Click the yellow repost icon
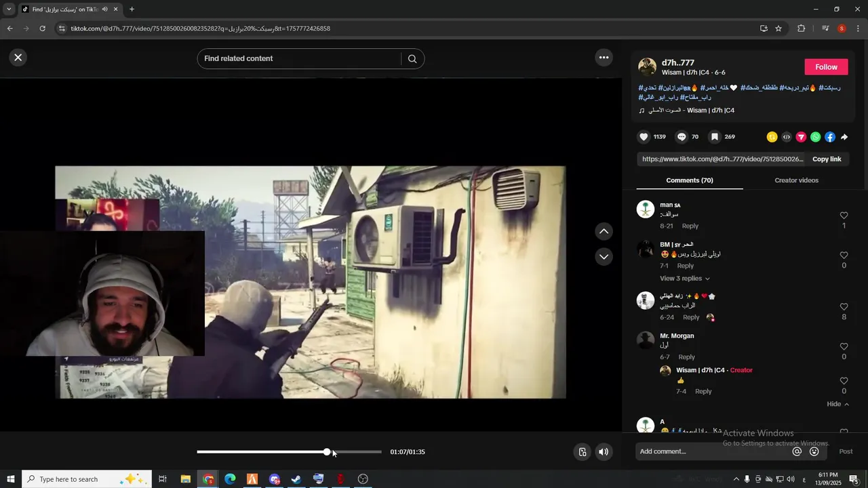The width and height of the screenshot is (868, 488). 772,137
